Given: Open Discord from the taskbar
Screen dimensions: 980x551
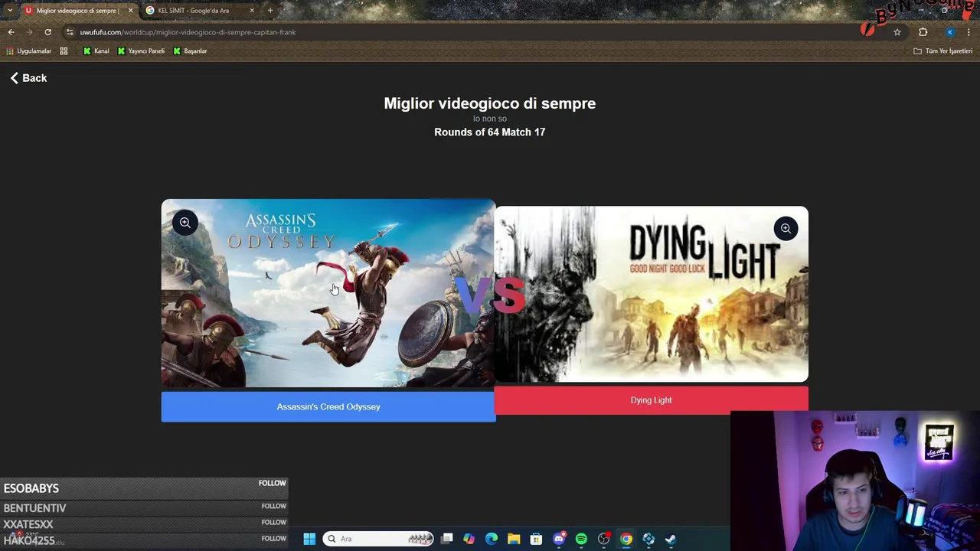Looking at the screenshot, I should coord(559,539).
